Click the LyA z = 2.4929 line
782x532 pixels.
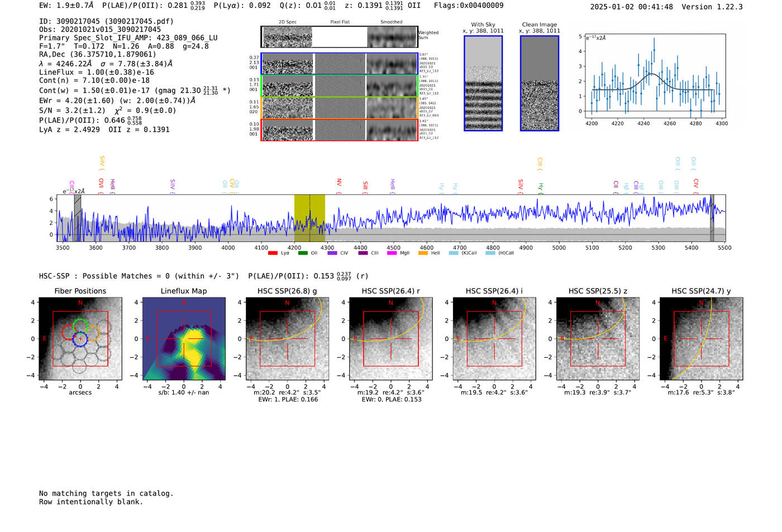coord(70,130)
